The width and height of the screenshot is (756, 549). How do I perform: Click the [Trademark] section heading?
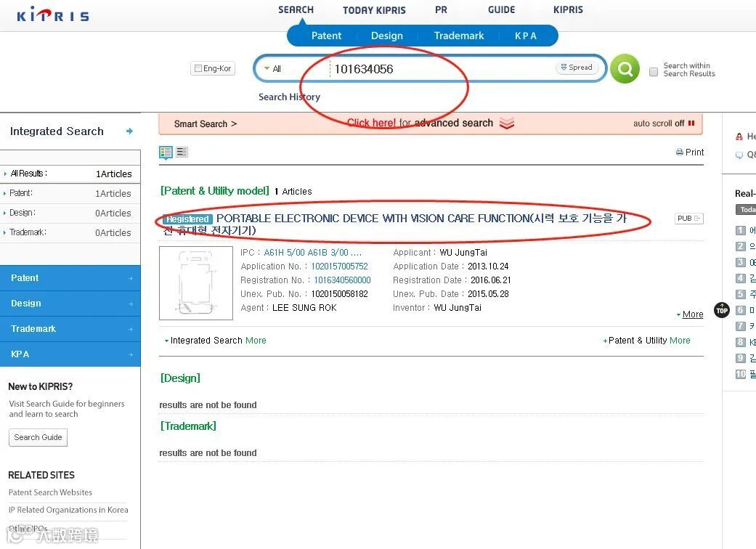[x=188, y=426]
